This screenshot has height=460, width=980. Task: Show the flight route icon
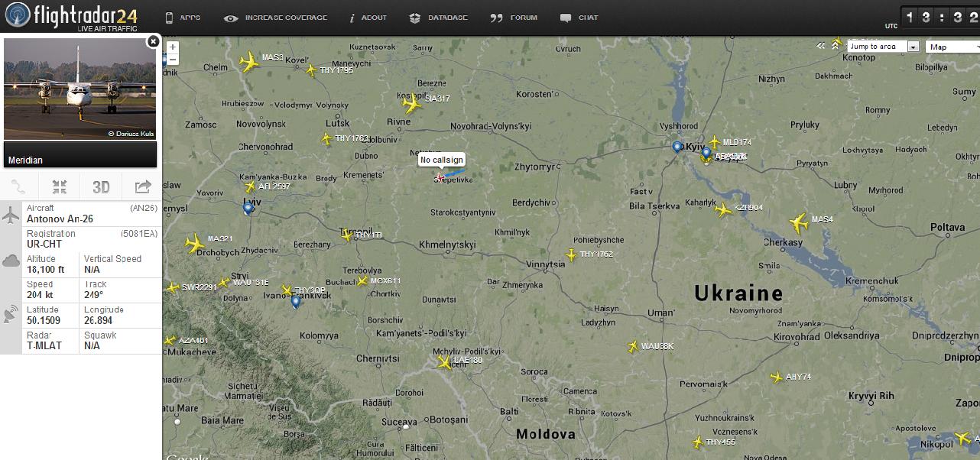point(20,187)
